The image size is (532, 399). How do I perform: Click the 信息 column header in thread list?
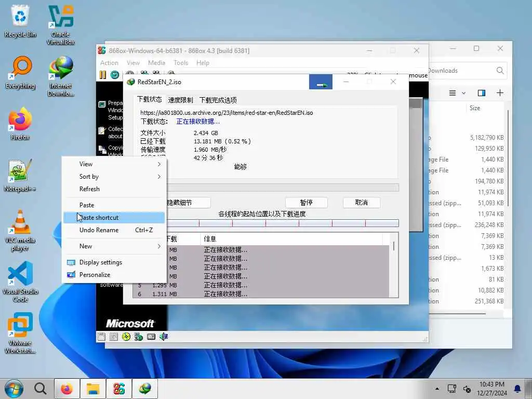pos(292,239)
